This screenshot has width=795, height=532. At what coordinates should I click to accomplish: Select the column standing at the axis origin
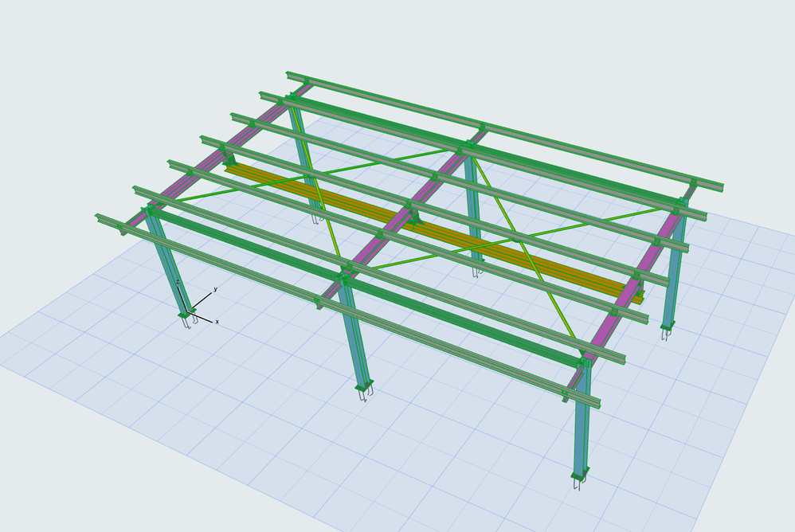click(x=170, y=264)
